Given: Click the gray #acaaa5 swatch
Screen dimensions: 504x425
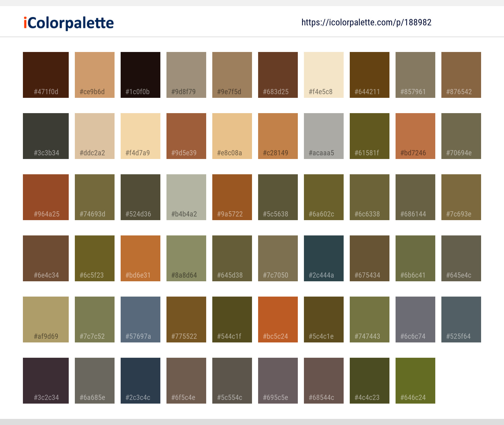Looking at the screenshot, I should tap(323, 136).
